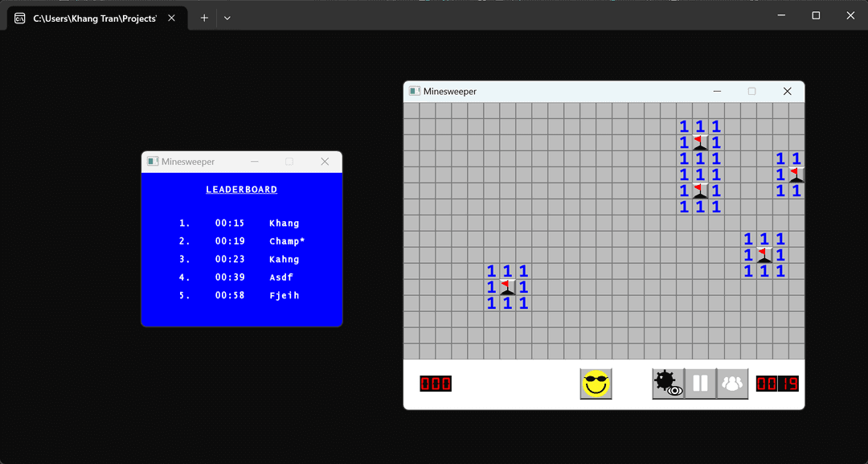Click the Minesweeper icon in the game title bar
The height and width of the screenshot is (464, 868).
pyautogui.click(x=414, y=91)
